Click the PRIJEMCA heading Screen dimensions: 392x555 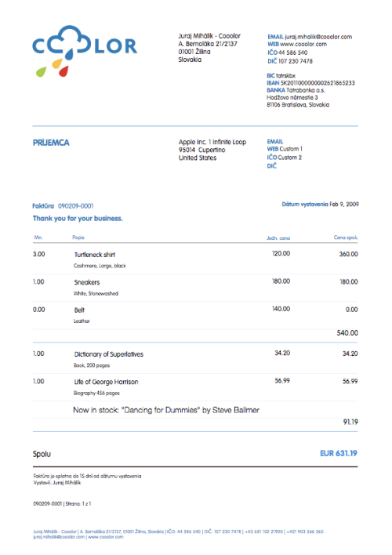[51, 143]
